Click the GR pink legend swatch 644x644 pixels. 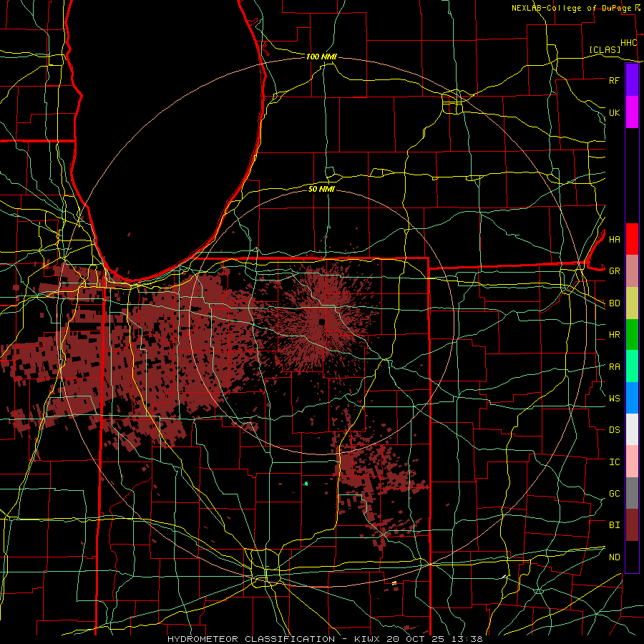point(632,270)
